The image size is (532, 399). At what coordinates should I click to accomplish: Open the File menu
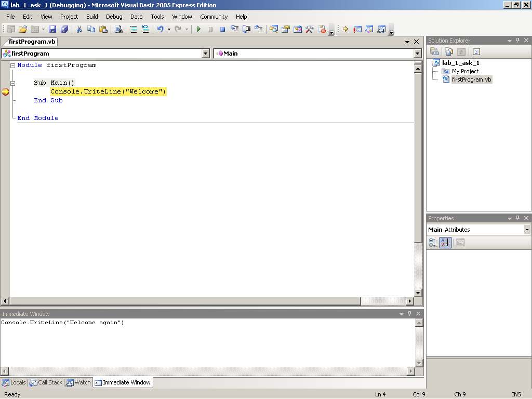point(10,17)
